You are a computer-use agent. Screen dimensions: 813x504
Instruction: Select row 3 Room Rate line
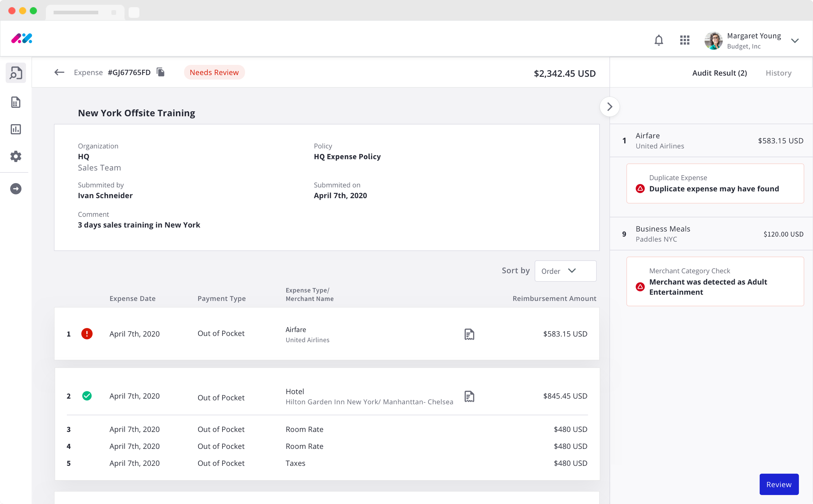click(327, 429)
